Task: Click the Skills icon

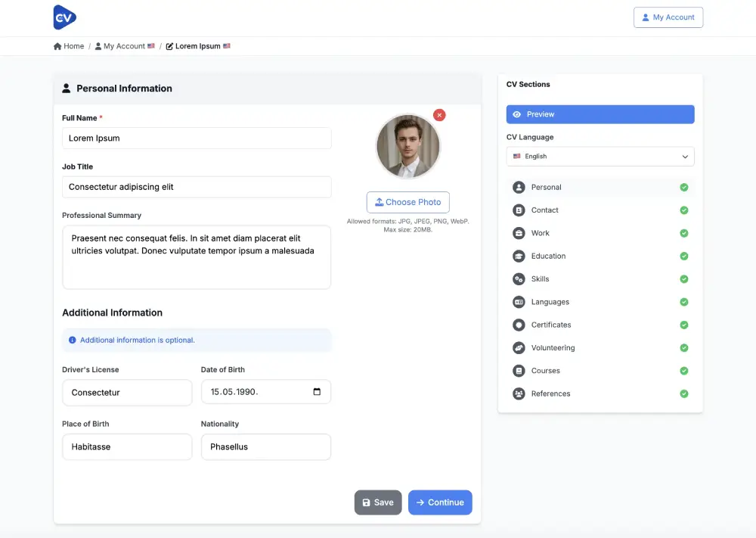Action: [x=519, y=278]
